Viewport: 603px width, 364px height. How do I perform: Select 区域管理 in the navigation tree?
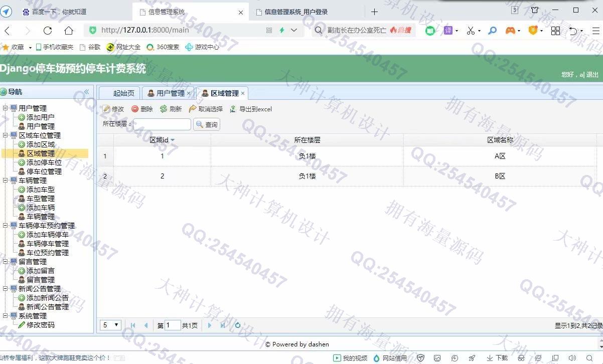pyautogui.click(x=40, y=153)
